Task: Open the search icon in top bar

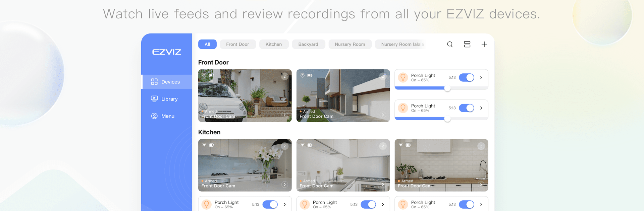Action: 450,44
